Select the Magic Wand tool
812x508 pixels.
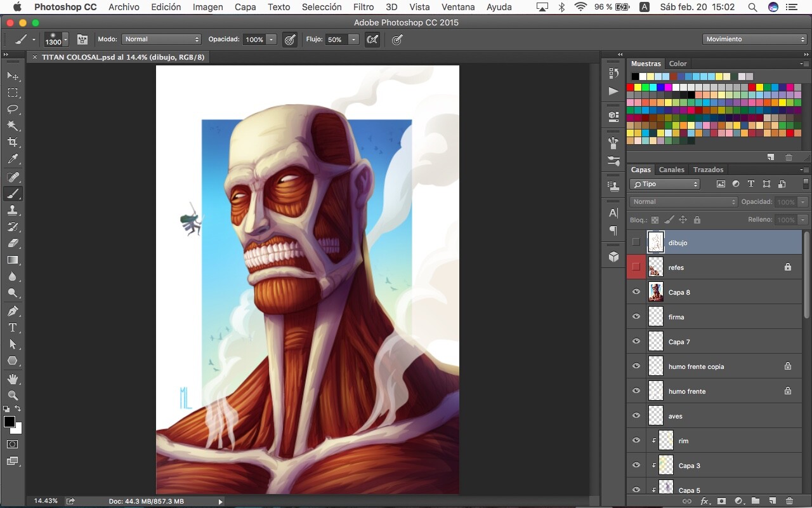pos(13,126)
